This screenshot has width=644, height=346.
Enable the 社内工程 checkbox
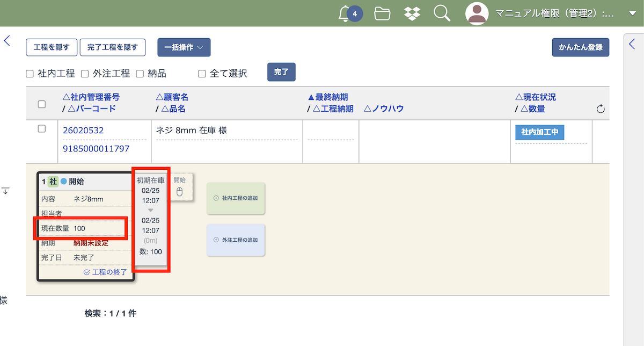(x=30, y=74)
